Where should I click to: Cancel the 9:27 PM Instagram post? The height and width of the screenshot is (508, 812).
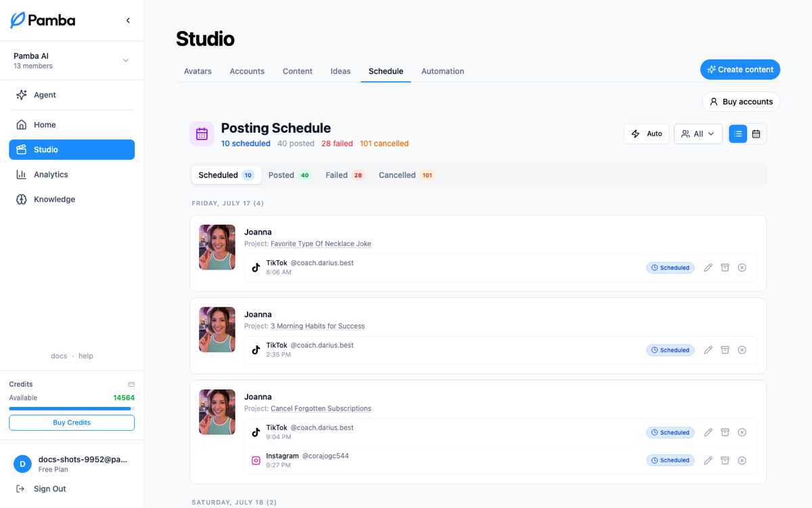(742, 461)
